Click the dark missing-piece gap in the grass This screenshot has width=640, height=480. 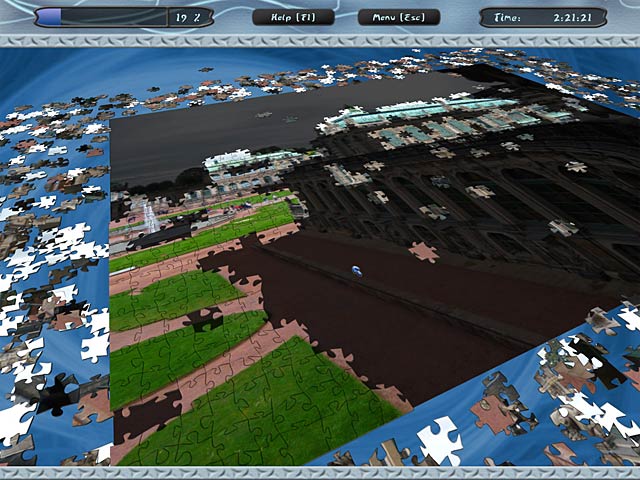205,319
